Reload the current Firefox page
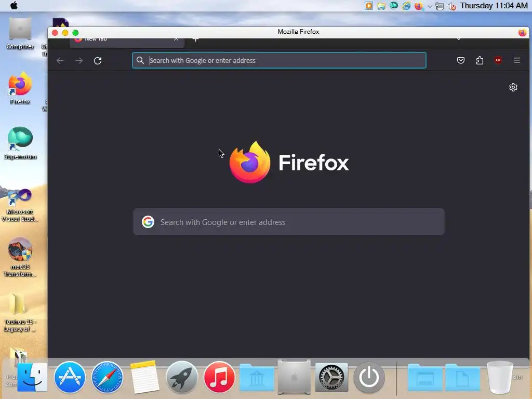Viewport: 532px width, 399px height. (x=98, y=60)
